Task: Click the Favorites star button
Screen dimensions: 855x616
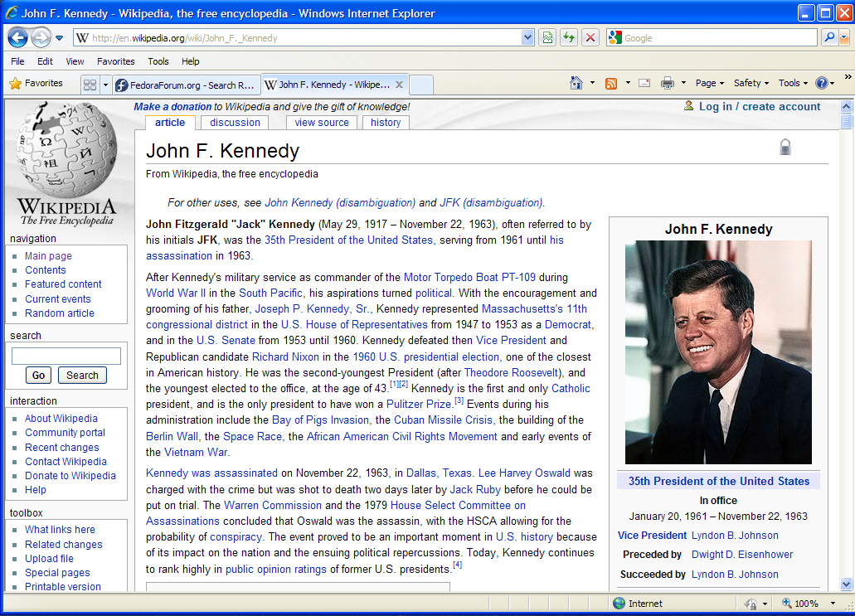Action: coord(36,84)
